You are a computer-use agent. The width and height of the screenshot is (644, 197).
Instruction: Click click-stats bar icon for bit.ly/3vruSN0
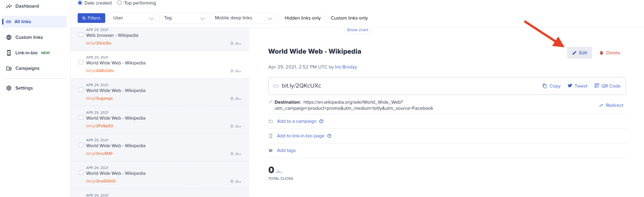(238, 154)
